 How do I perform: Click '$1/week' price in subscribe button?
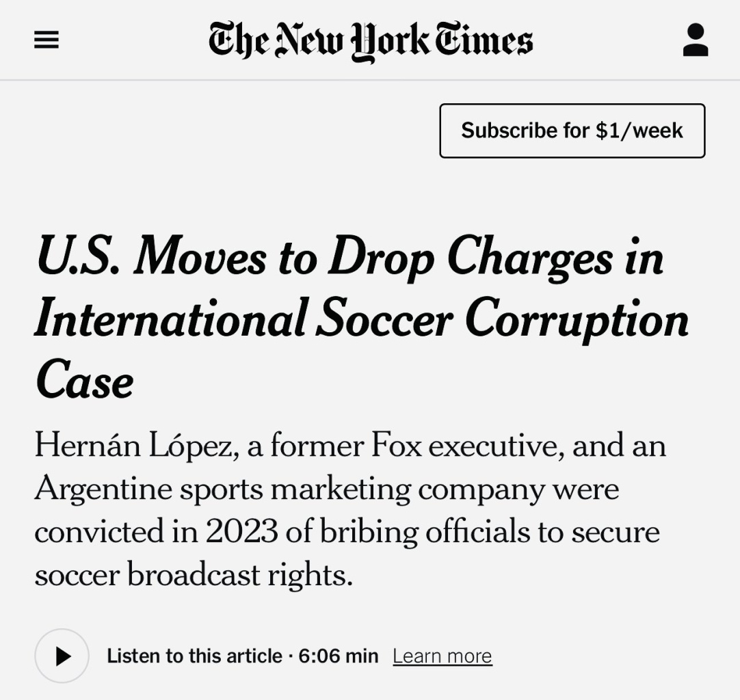(639, 131)
